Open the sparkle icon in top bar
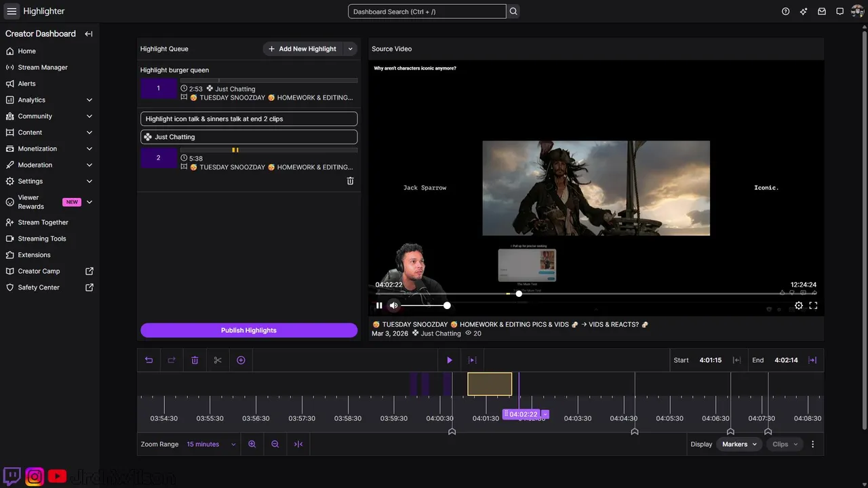The width and height of the screenshot is (868, 488). pos(804,12)
